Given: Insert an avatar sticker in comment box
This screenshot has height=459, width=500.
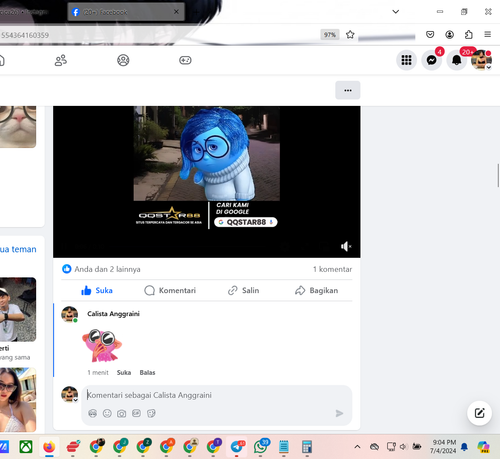Looking at the screenshot, I should [93, 414].
